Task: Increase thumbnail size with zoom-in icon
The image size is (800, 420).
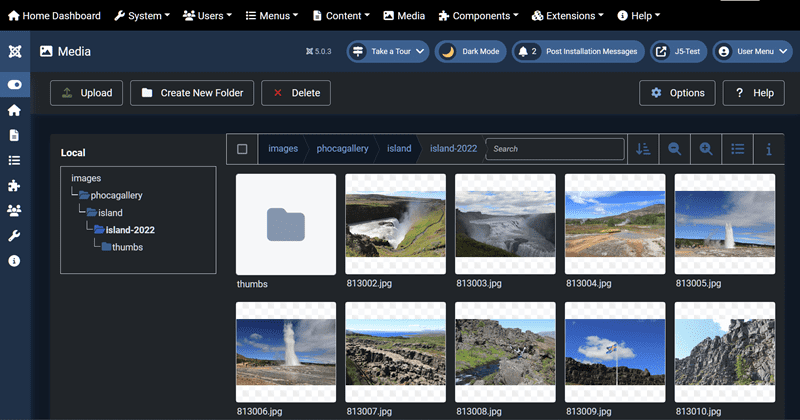Action: point(706,149)
